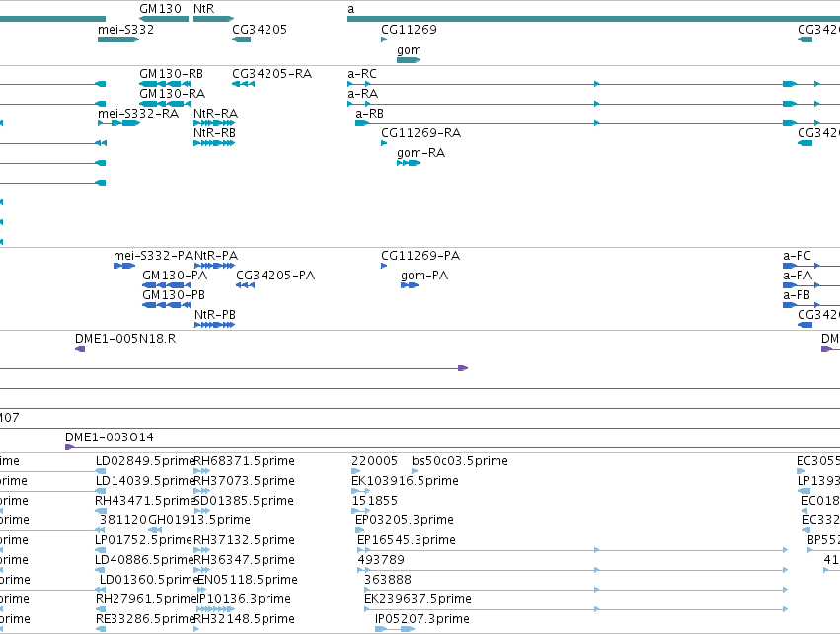Viewport: 840px width, 634px height.
Task: Click the NtR-PB protein label
Action: click(215, 315)
